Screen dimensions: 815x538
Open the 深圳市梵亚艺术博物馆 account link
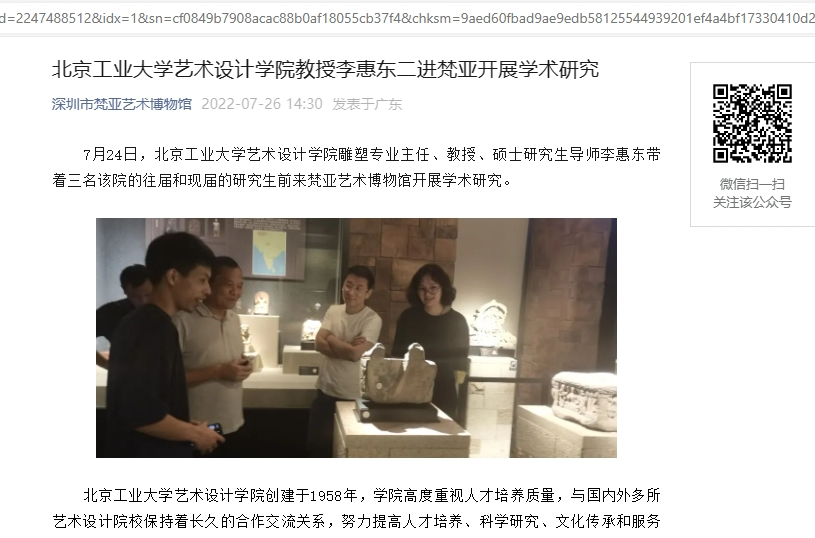click(122, 104)
